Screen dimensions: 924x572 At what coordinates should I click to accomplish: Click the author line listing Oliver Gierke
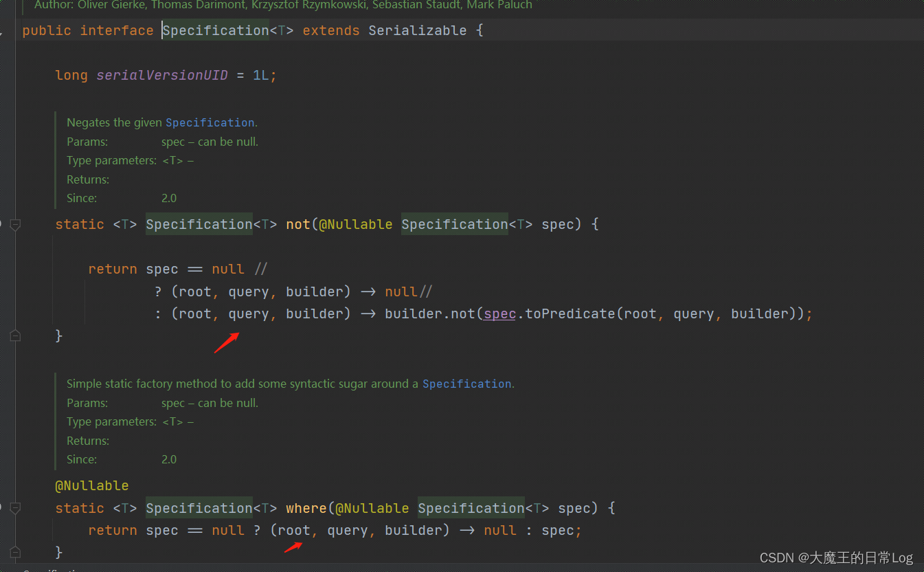click(x=283, y=5)
